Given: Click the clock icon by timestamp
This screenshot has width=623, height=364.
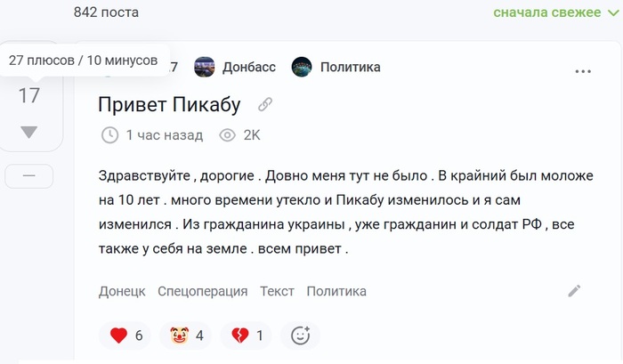Looking at the screenshot, I should pos(110,135).
